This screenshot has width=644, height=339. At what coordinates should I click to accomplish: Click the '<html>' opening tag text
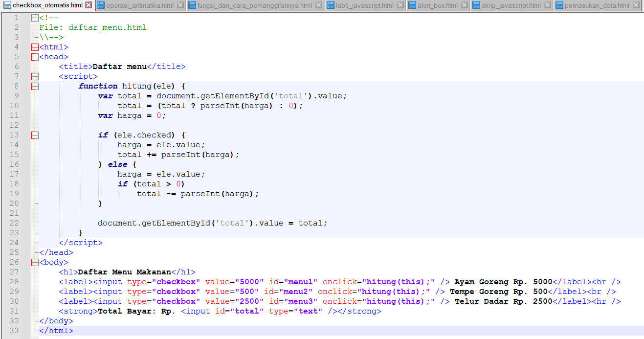click(54, 47)
